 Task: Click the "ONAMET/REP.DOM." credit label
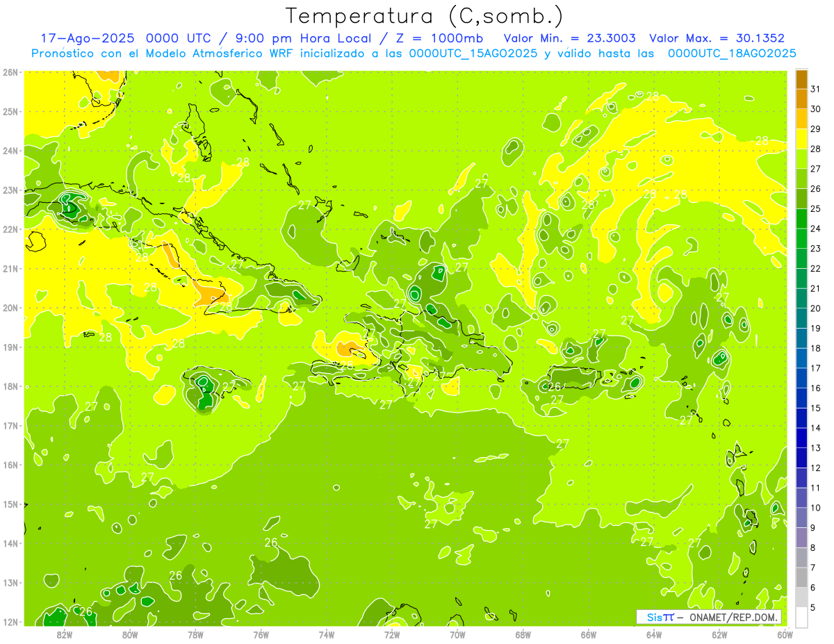click(x=734, y=617)
